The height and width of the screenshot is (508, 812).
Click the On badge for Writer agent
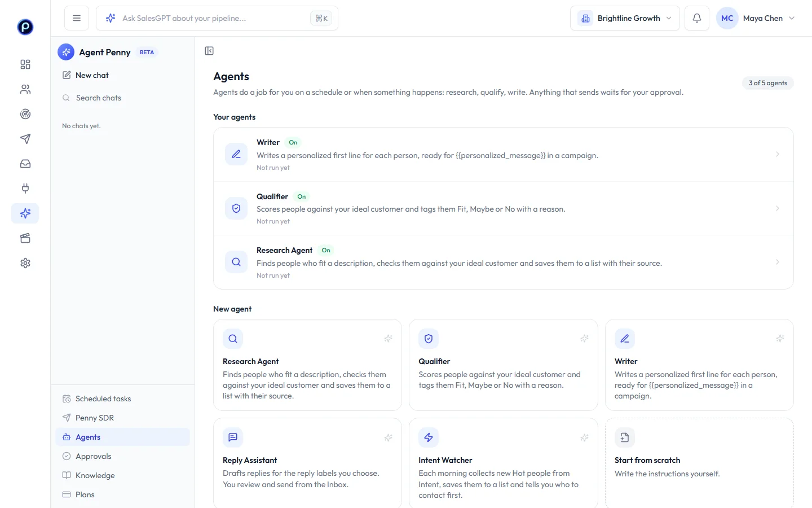click(x=293, y=142)
